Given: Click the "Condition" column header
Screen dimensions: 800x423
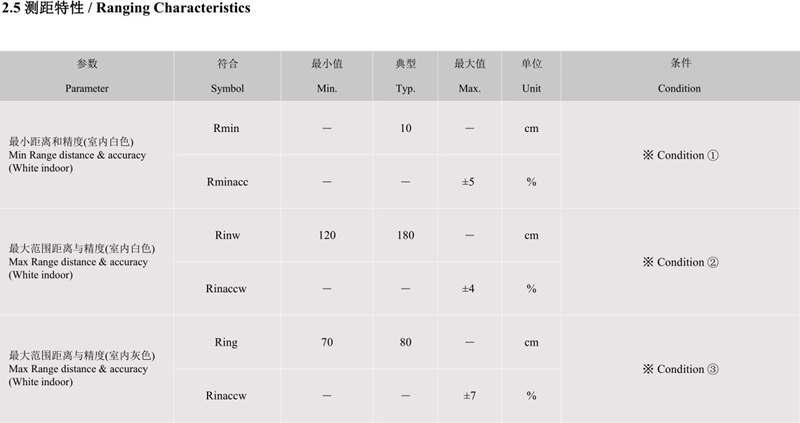Looking at the screenshot, I should coord(679,88).
